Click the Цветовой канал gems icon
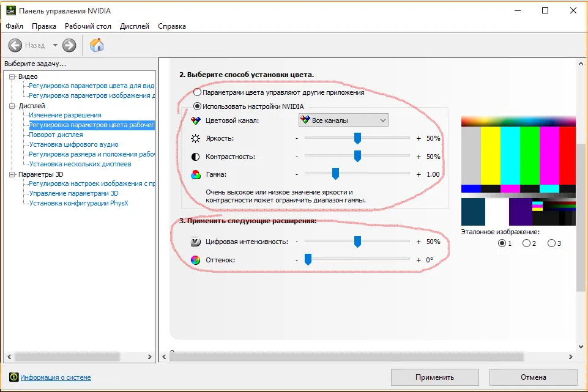 coord(195,120)
